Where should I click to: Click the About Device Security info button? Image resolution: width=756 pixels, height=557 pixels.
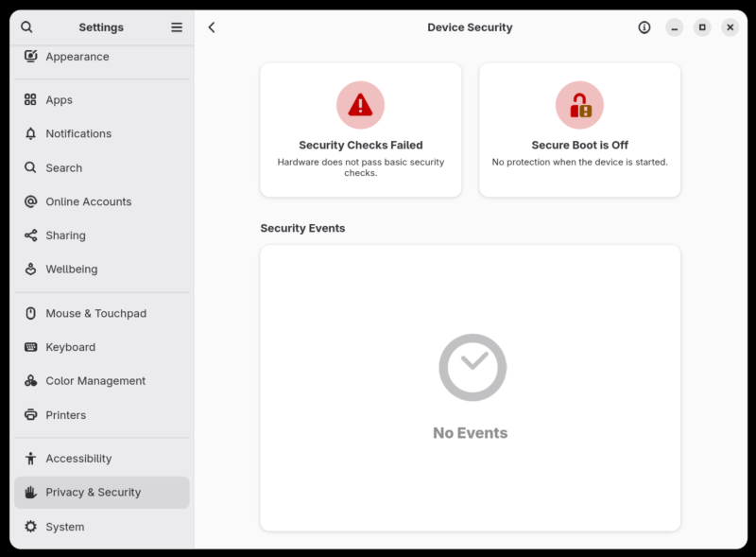point(644,27)
